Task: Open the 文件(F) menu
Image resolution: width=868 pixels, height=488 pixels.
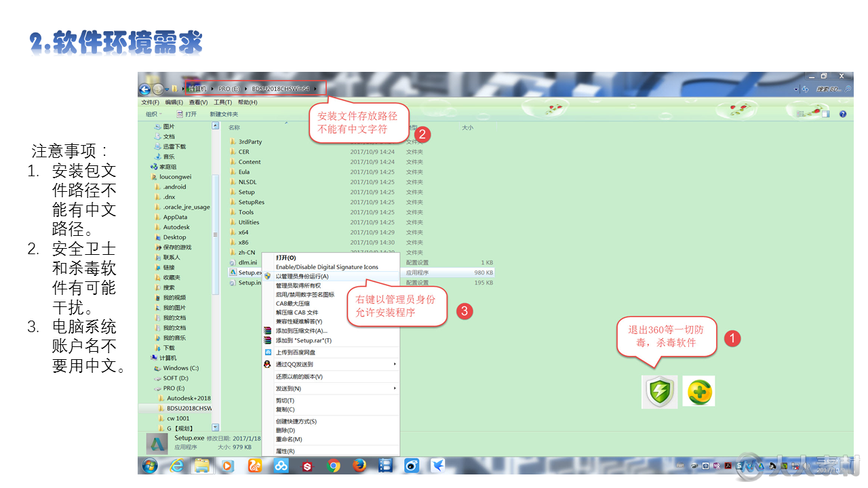Action: (x=150, y=102)
